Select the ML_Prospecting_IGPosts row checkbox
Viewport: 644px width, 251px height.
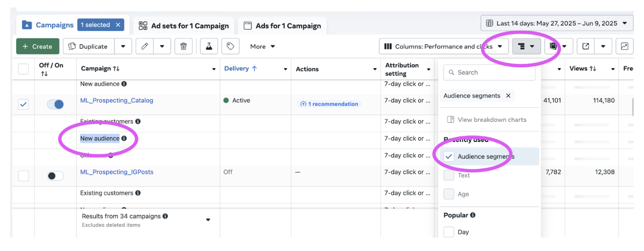pyautogui.click(x=23, y=176)
